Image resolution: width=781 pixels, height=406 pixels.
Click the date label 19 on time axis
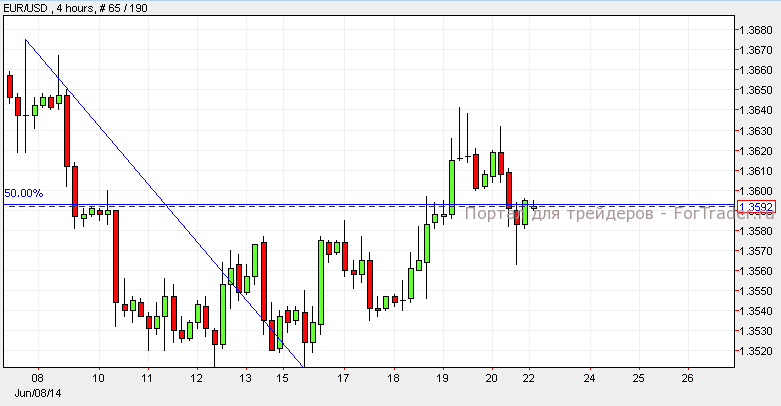[442, 378]
